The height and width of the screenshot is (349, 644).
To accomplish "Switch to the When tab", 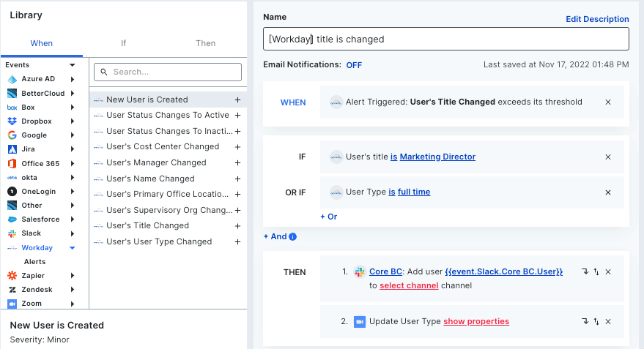I will tap(42, 43).
